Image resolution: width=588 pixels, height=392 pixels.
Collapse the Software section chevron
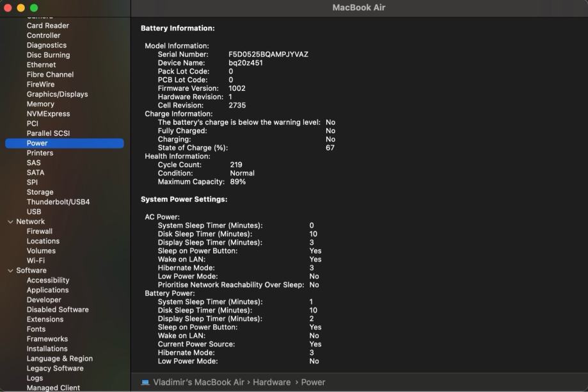click(x=10, y=270)
